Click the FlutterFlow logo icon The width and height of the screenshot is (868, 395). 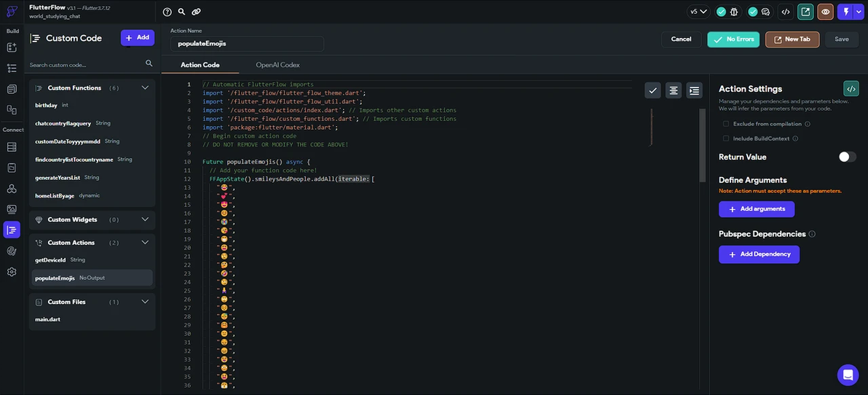pyautogui.click(x=12, y=11)
